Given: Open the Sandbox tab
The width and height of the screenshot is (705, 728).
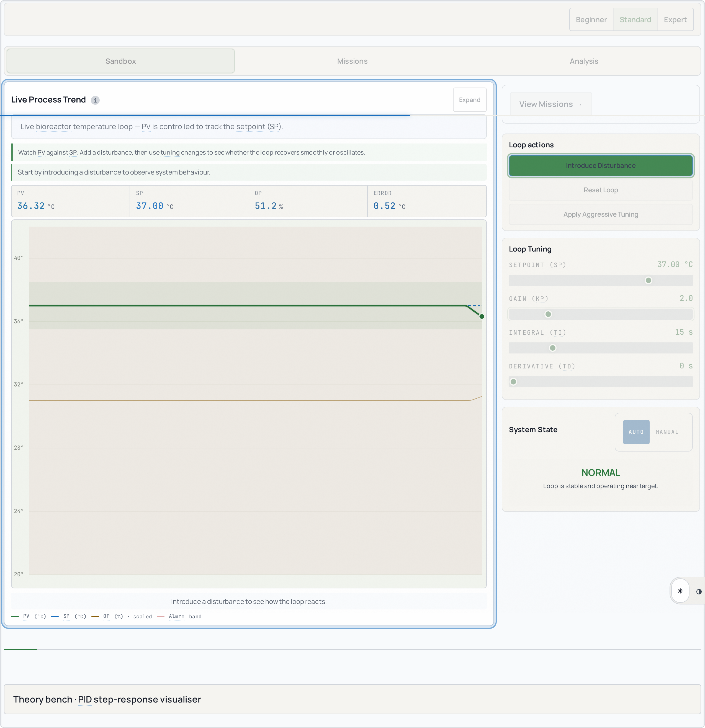Looking at the screenshot, I should pyautogui.click(x=121, y=61).
